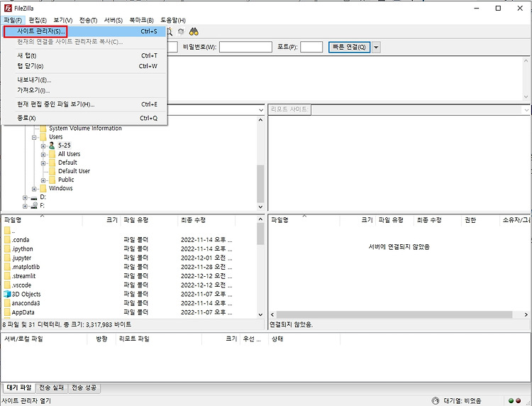532x406 pixels.
Task: Collapse the Users tree node
Action: coord(34,138)
